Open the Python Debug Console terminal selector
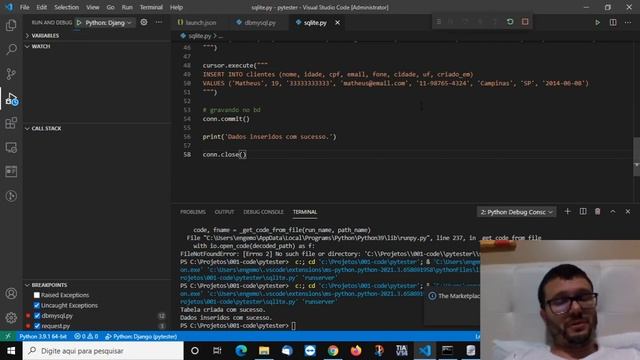This screenshot has width=640, height=360. click(x=516, y=212)
